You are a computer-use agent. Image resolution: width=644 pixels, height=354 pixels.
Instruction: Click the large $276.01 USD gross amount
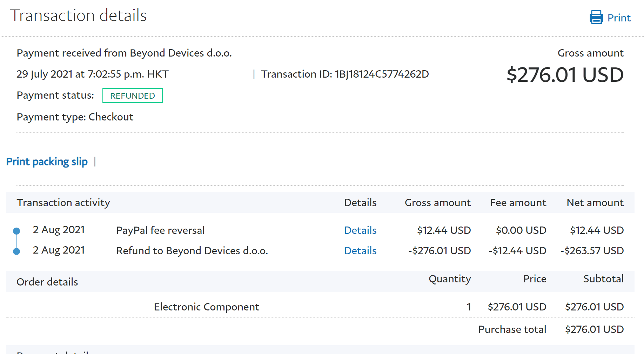click(565, 75)
